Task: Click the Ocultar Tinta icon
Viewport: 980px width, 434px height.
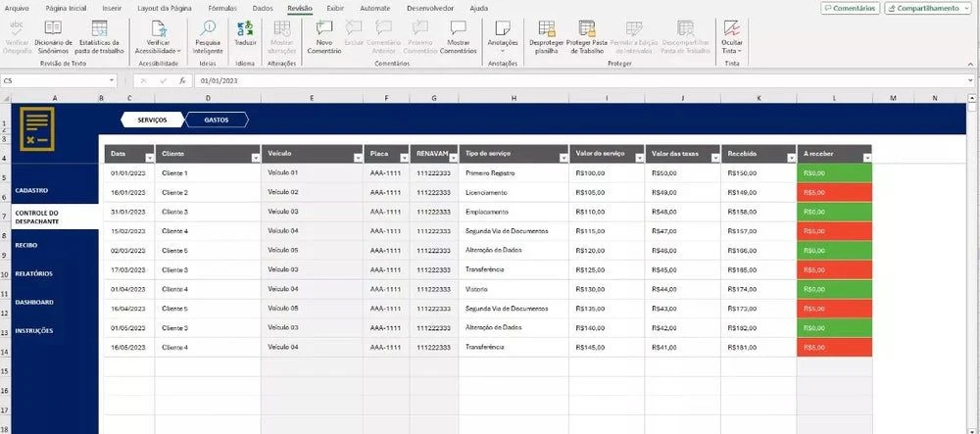Action: coord(732,28)
